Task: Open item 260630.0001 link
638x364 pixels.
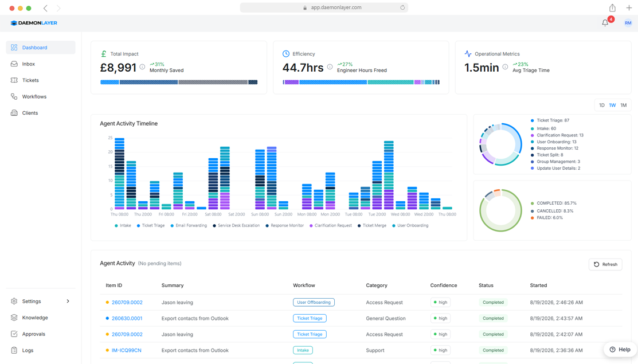Action: tap(127, 319)
